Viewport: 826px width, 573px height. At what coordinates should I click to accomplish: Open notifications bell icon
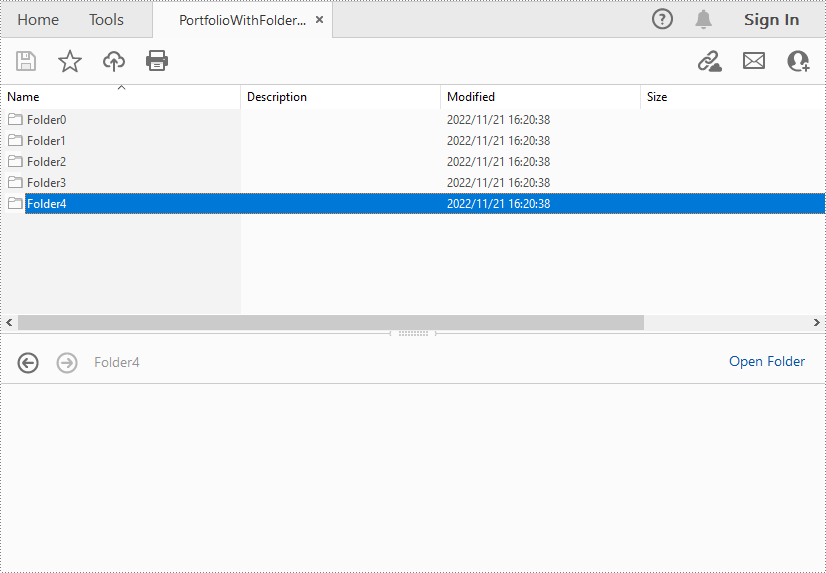point(703,19)
